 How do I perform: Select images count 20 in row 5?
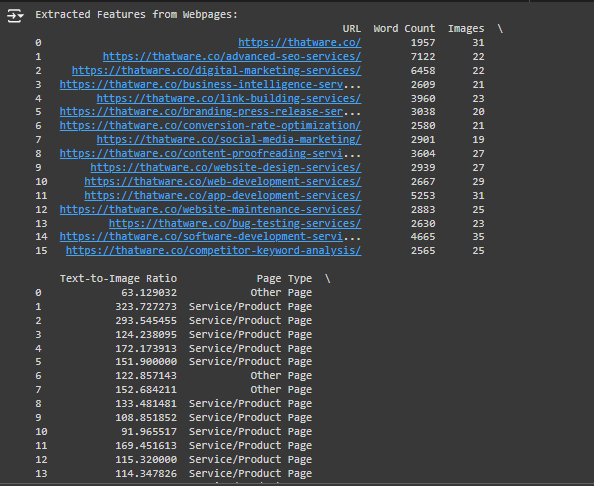[478, 112]
